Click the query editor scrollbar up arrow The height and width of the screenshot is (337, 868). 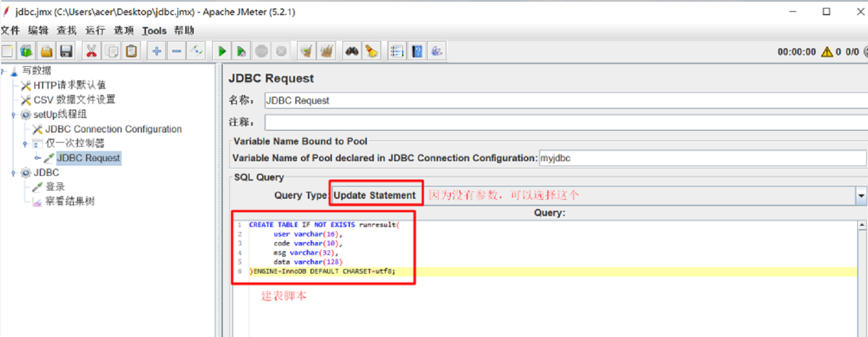click(862, 225)
